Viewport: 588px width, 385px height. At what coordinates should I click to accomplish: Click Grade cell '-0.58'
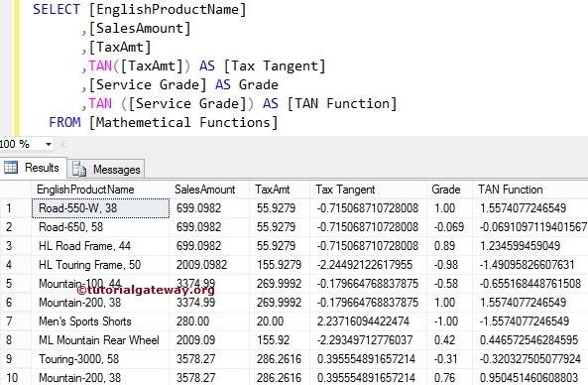[449, 284]
